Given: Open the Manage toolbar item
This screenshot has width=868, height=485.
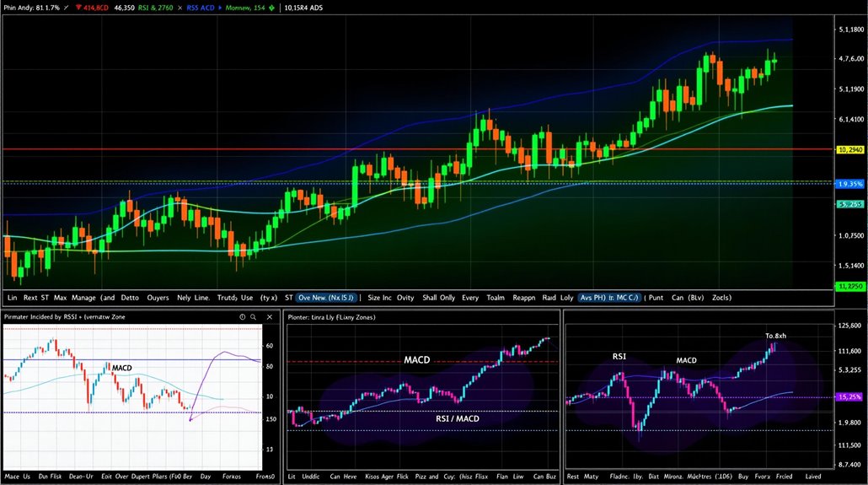Looking at the screenshot, I should point(83,298).
